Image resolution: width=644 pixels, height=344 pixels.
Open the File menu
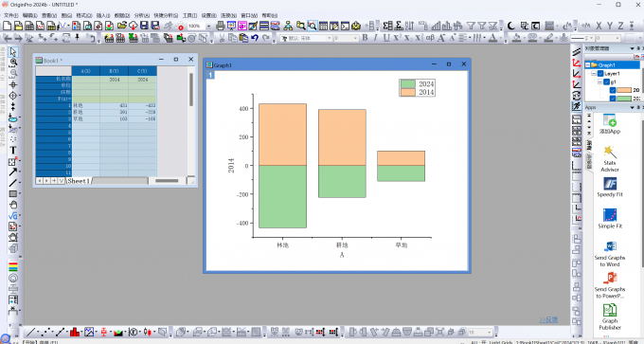pos(10,15)
